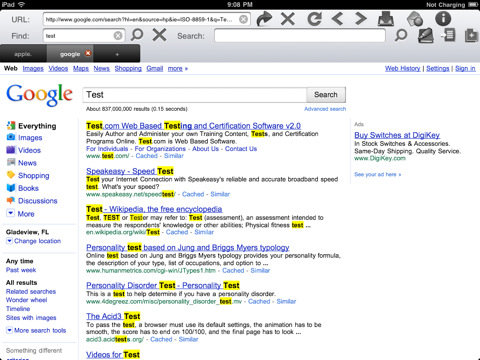Click the News newspaper icon in sidebar
Image resolution: width=480 pixels, height=360 pixels.
tap(11, 162)
